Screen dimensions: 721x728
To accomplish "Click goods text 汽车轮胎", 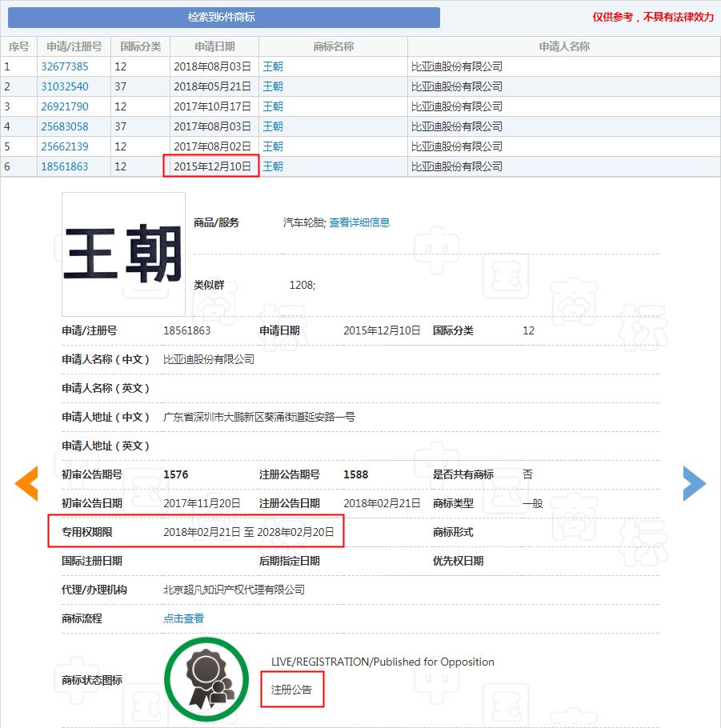I will [304, 222].
